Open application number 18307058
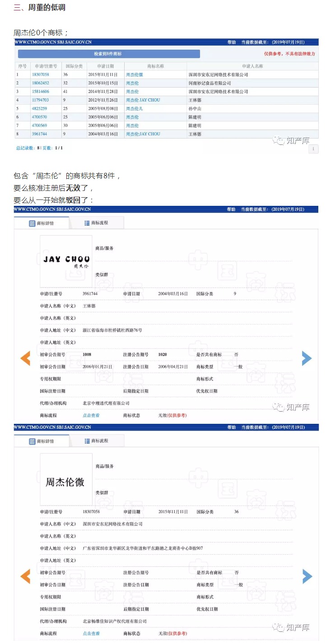 tap(40, 74)
